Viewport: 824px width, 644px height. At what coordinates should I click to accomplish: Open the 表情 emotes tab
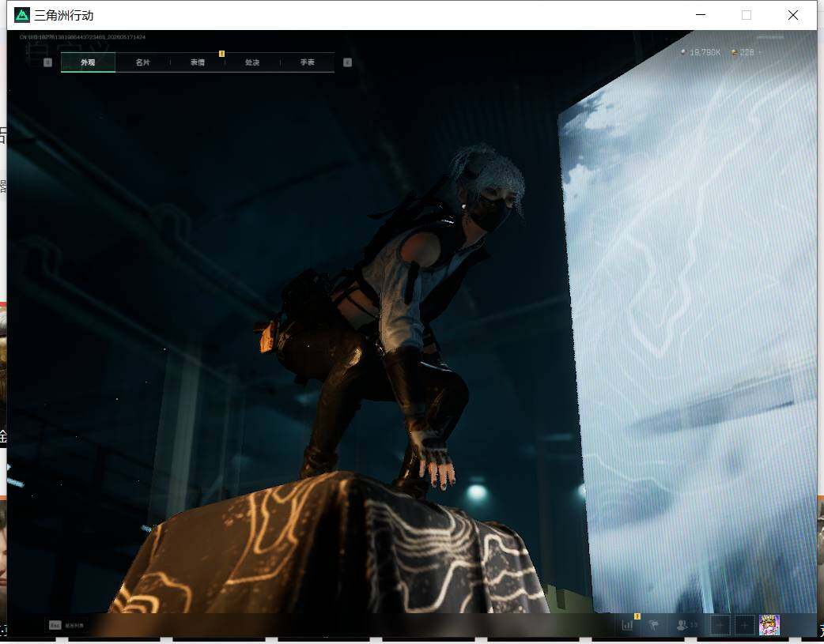coord(198,62)
